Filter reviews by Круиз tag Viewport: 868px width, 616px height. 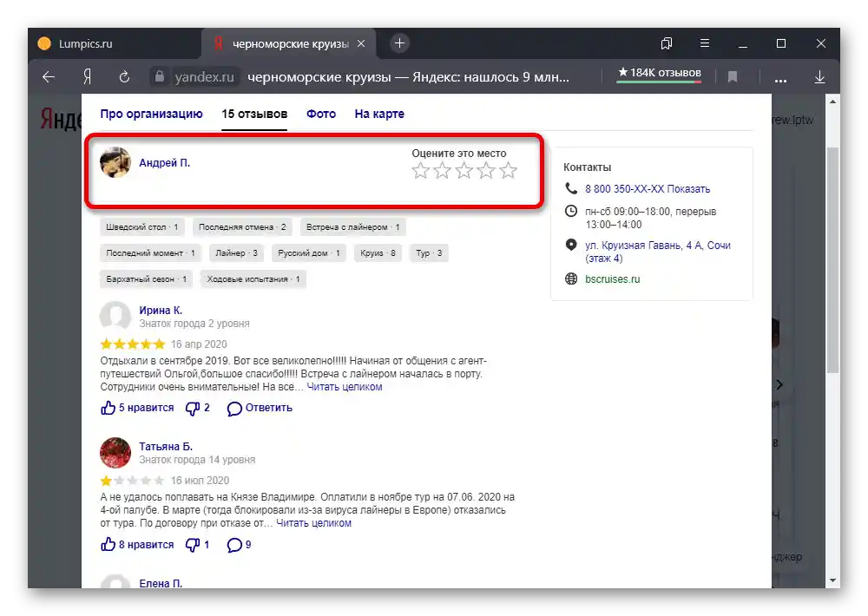point(378,253)
